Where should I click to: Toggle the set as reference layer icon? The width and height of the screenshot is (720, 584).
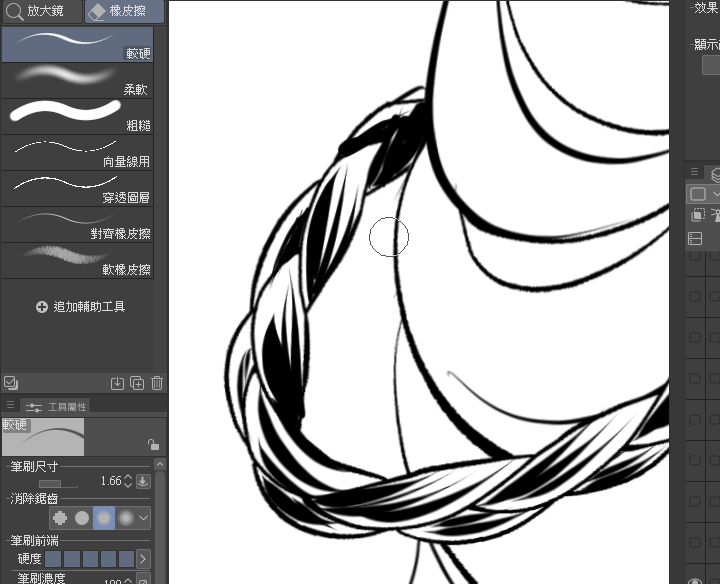point(715,215)
